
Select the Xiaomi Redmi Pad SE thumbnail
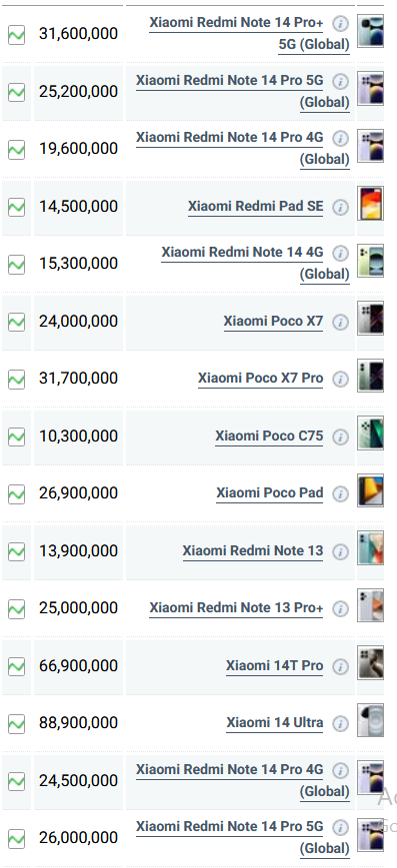370,203
